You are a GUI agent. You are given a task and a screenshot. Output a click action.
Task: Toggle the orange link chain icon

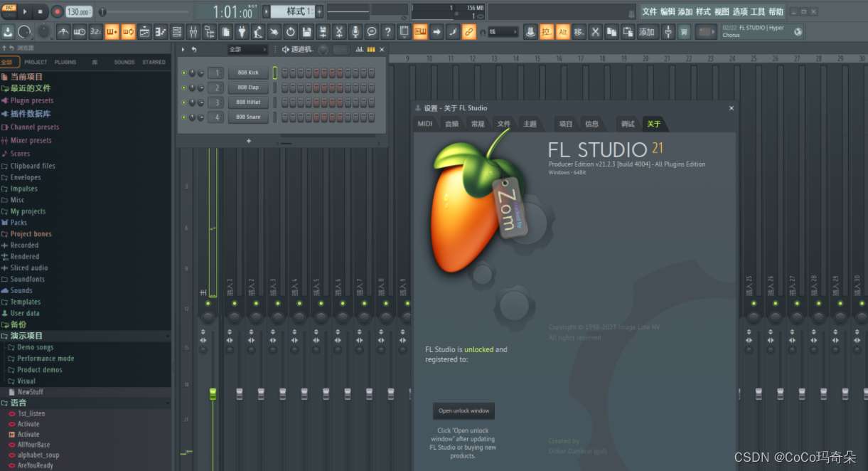[468, 32]
